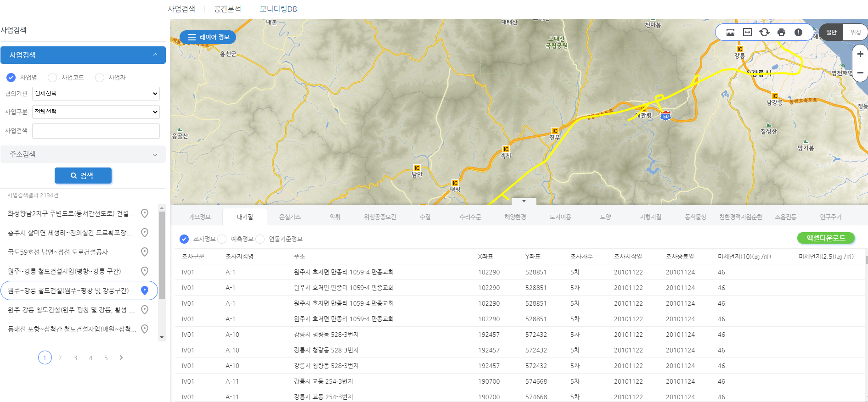The height and width of the screenshot is (402, 868).
Task: Open the 공간분석 menu item
Action: [227, 9]
